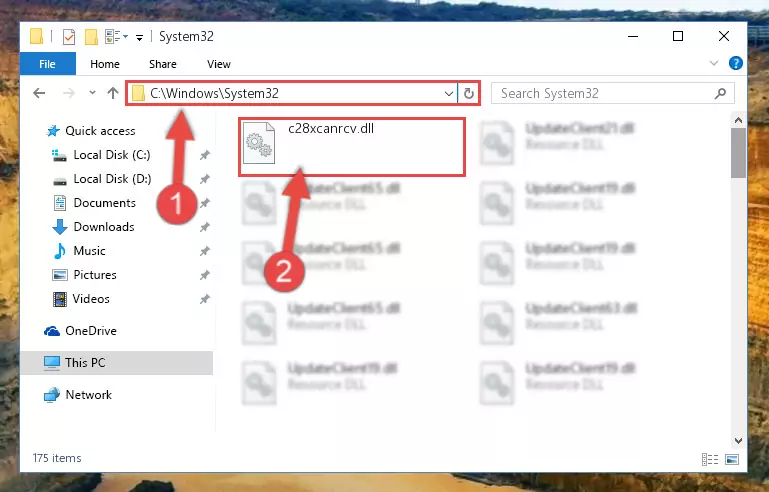Minimize the System32 window
Screen dimensions: 769x492
click(633, 36)
